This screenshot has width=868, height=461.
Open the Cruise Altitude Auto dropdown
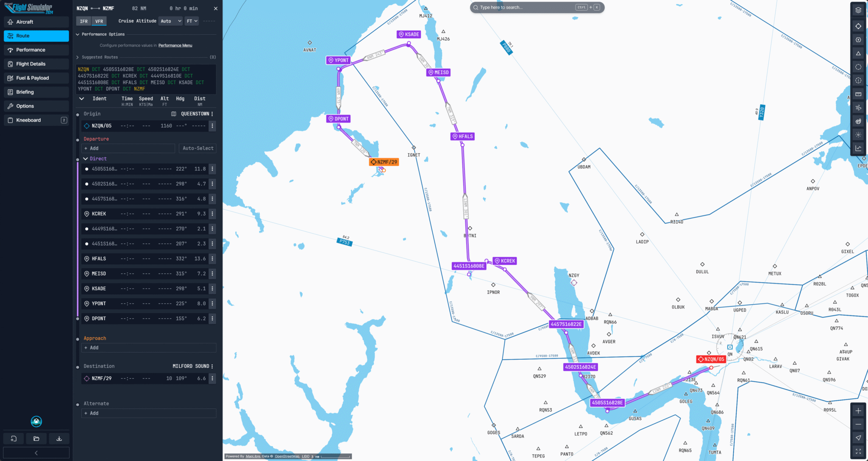pos(170,21)
